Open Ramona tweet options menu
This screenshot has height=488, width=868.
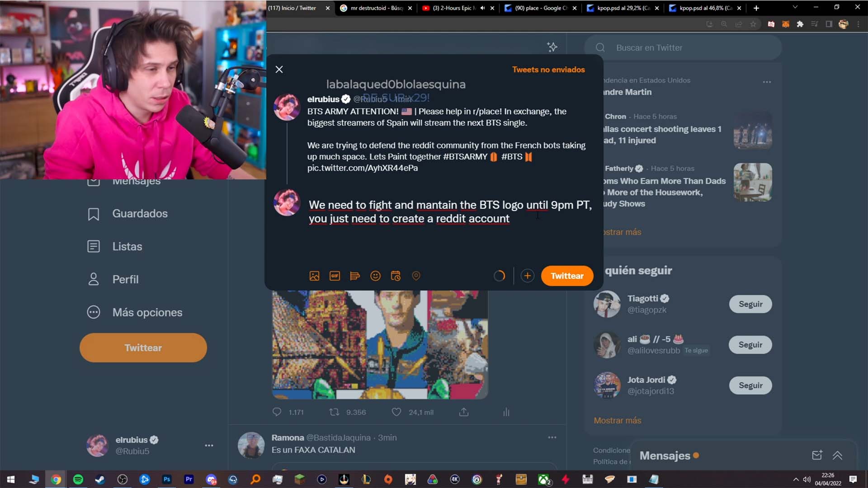[x=552, y=437]
